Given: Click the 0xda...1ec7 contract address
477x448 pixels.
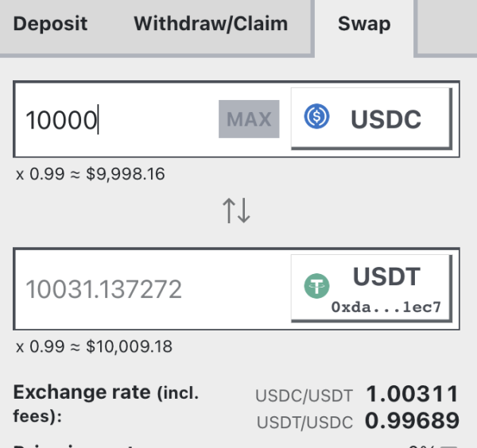Looking at the screenshot, I should [386, 307].
